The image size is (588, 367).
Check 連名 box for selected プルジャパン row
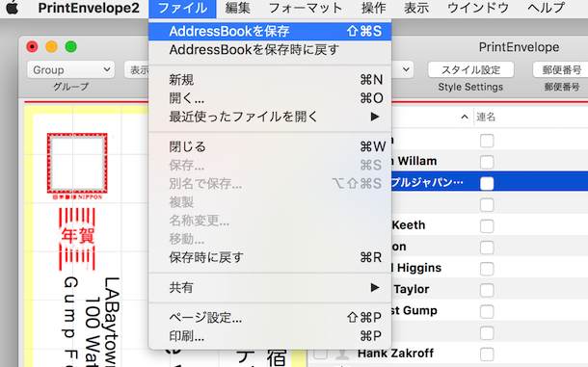point(487,183)
